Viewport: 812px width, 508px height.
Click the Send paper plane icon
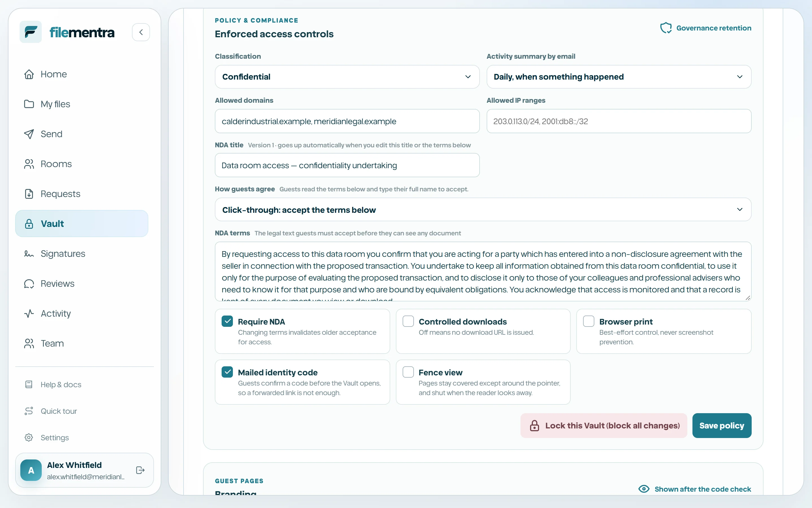point(29,134)
